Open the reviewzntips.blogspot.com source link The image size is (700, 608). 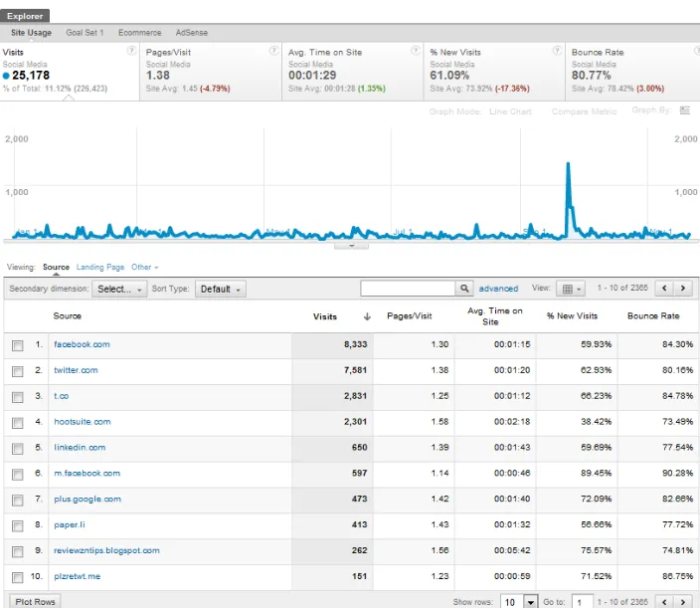(106, 550)
